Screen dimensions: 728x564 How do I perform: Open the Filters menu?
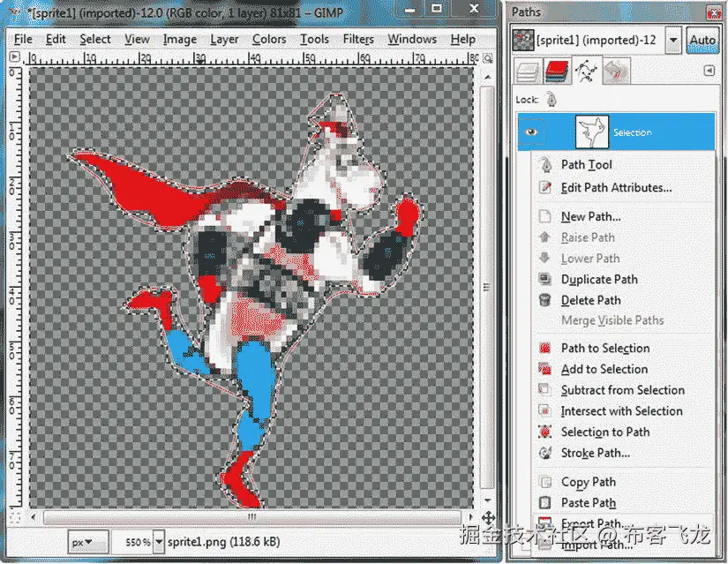pos(358,39)
